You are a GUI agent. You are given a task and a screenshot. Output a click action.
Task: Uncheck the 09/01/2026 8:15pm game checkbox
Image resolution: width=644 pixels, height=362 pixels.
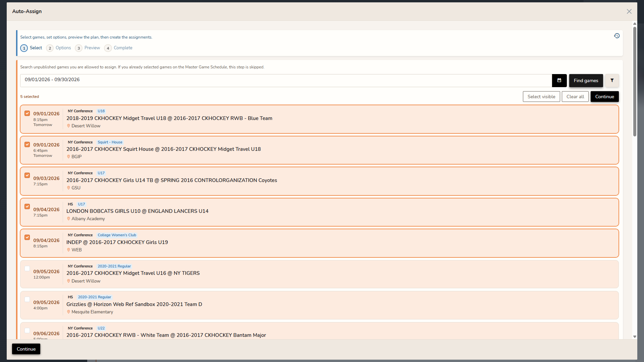point(27,113)
